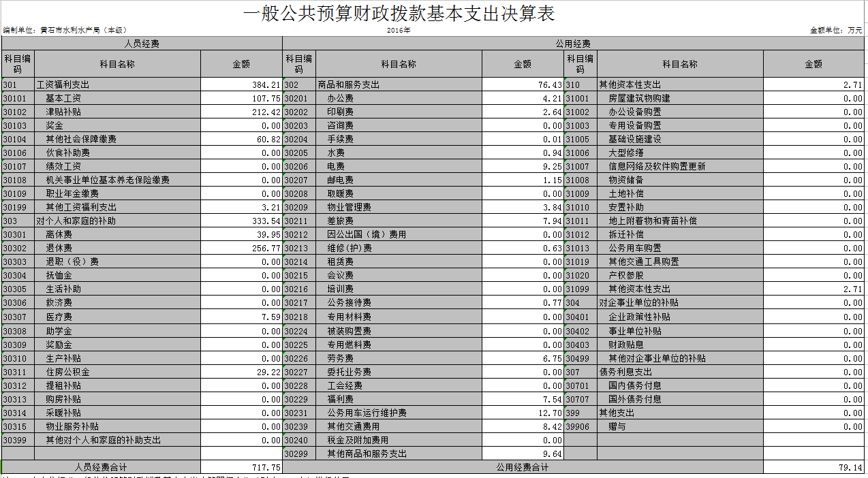The height and width of the screenshot is (478, 868).
Task: Select the 福利费 cell
Action: (x=399, y=400)
